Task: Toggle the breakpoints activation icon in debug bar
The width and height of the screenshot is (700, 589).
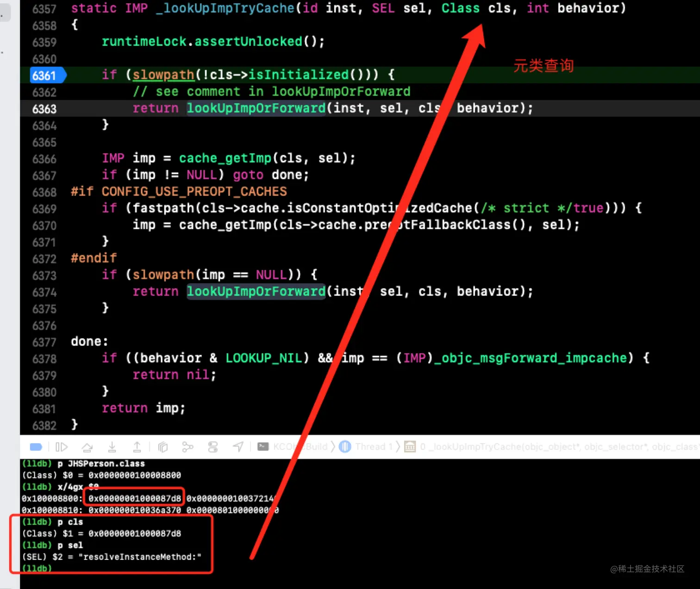Action: coord(36,446)
